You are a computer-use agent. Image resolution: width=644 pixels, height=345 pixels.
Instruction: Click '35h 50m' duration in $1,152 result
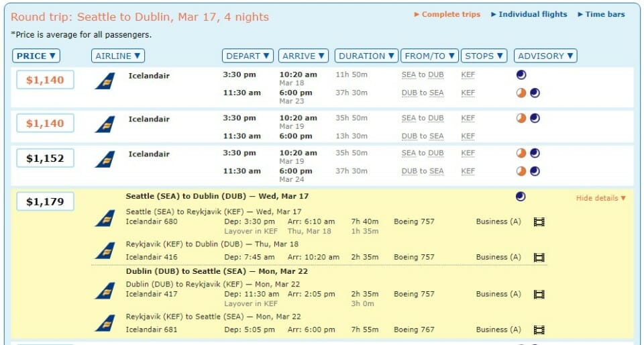[351, 153]
